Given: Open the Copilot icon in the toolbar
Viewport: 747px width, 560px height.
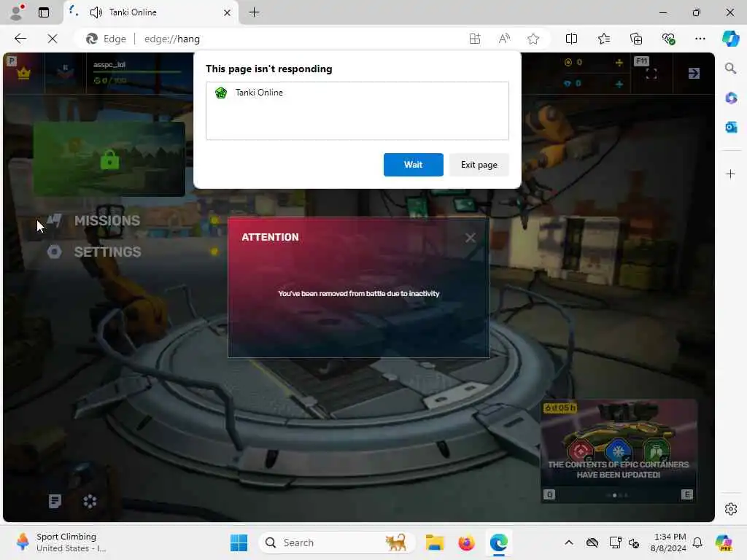Looking at the screenshot, I should [730, 39].
